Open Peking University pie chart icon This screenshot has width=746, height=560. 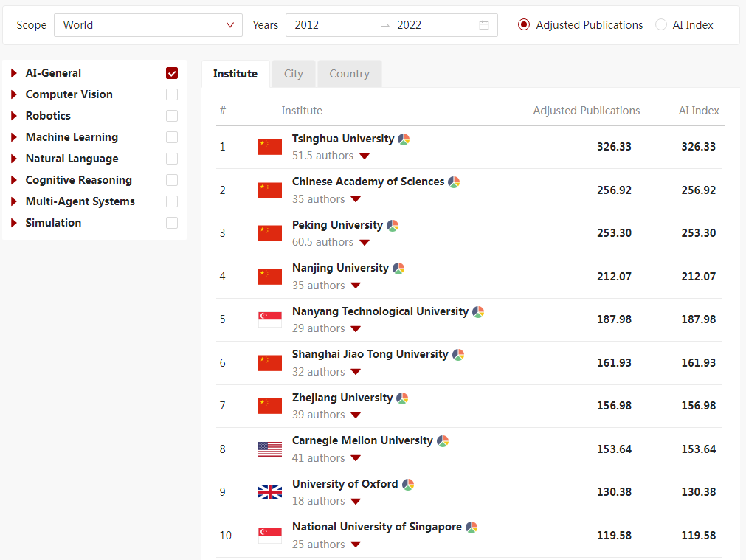point(393,226)
